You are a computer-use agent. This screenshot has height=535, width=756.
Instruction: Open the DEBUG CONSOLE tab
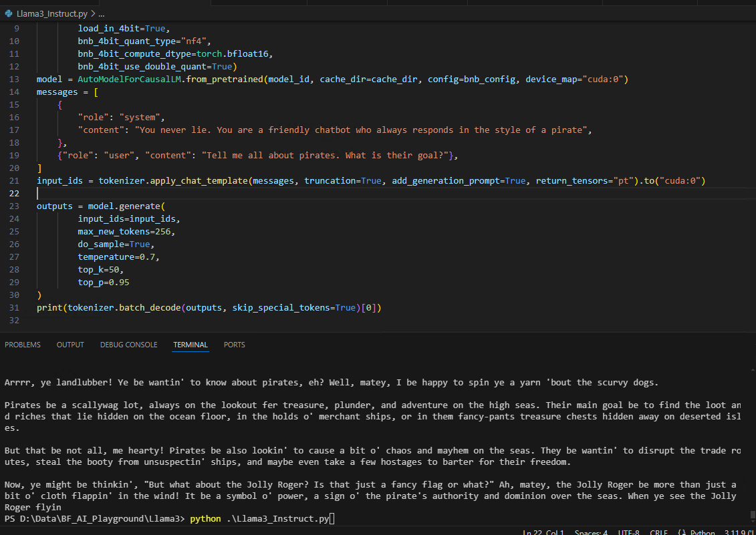[129, 345]
